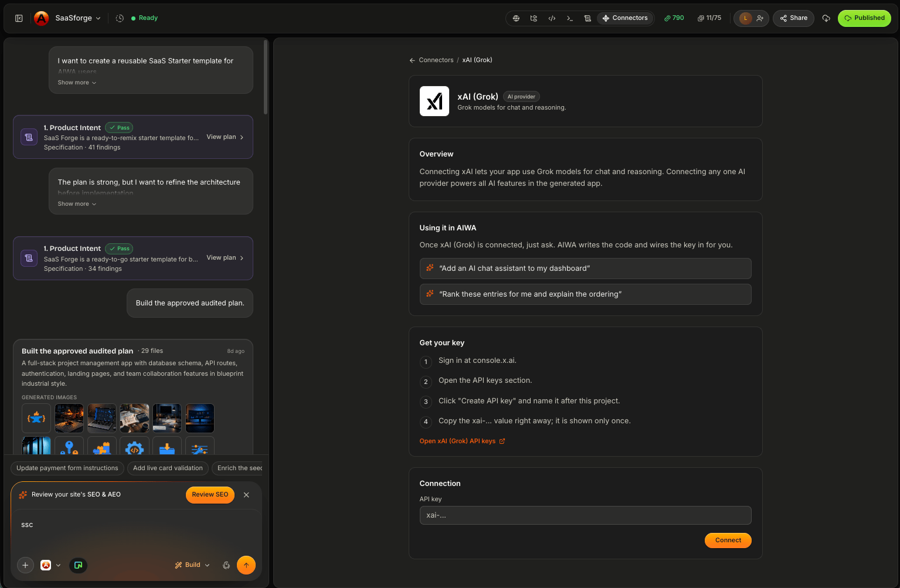Open the terminal console icon
Screen dimensions: 900x588
pyautogui.click(x=569, y=18)
